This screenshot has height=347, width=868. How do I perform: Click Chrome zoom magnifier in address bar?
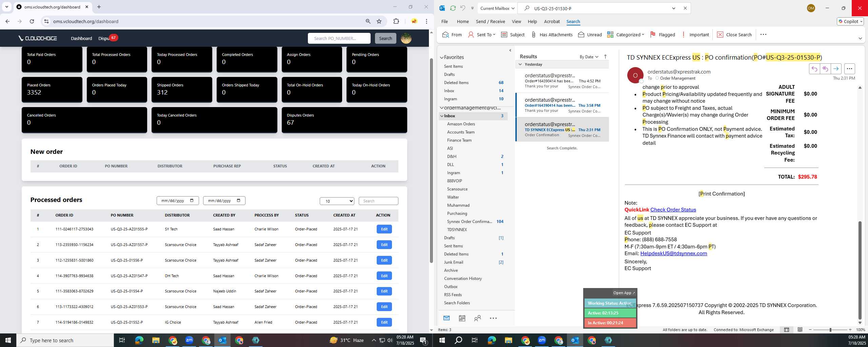tap(368, 21)
